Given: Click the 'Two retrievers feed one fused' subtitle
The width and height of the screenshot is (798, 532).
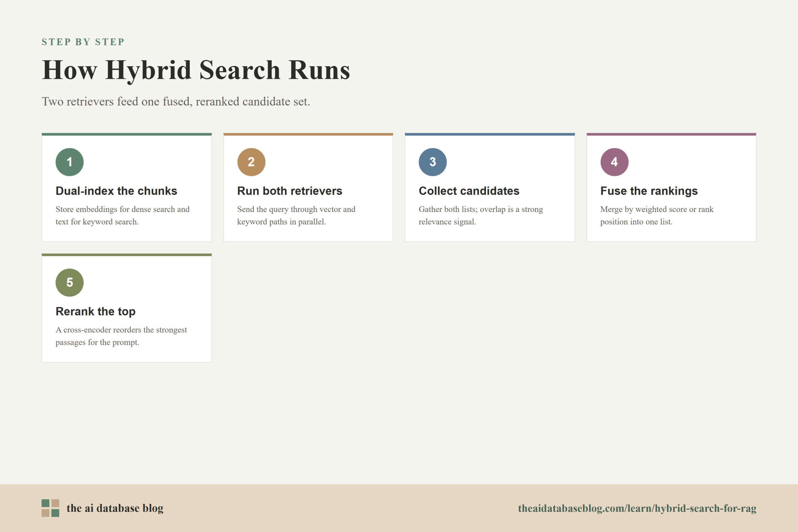Looking at the screenshot, I should tap(176, 102).
